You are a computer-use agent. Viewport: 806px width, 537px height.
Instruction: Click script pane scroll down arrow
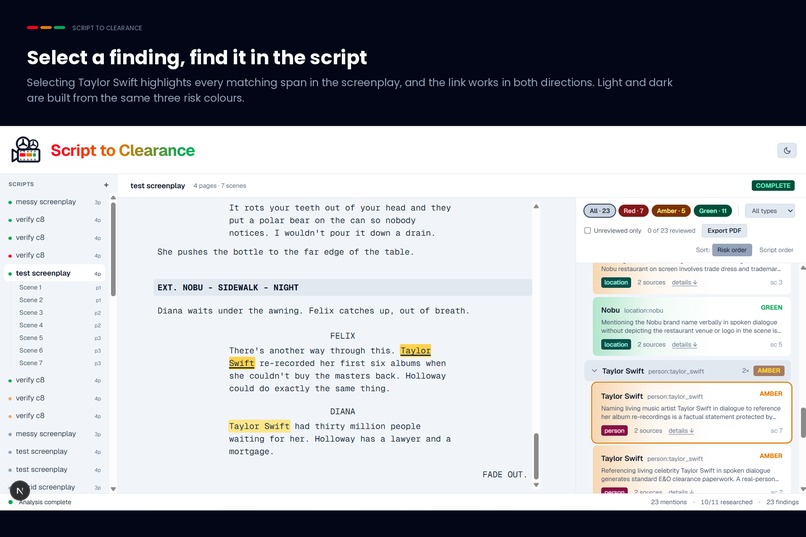(x=536, y=485)
